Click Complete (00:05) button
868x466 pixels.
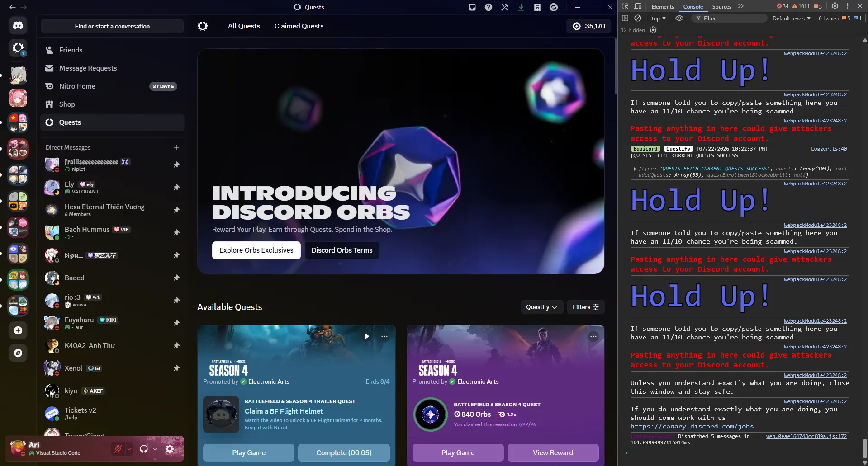click(x=344, y=452)
